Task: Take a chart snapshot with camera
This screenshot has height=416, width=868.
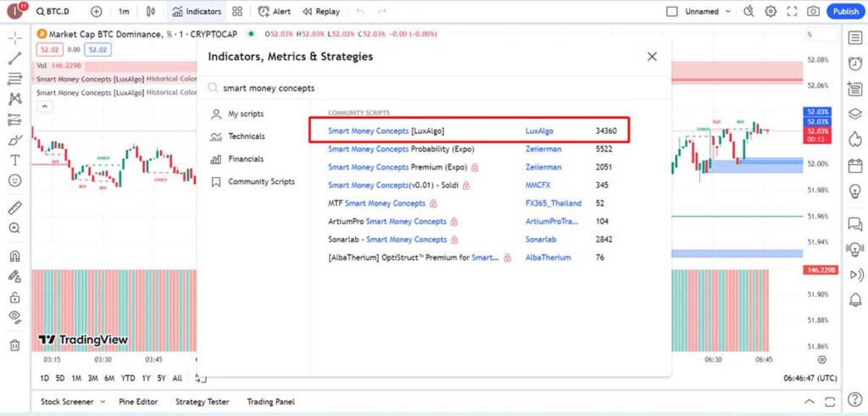Action: tap(813, 11)
